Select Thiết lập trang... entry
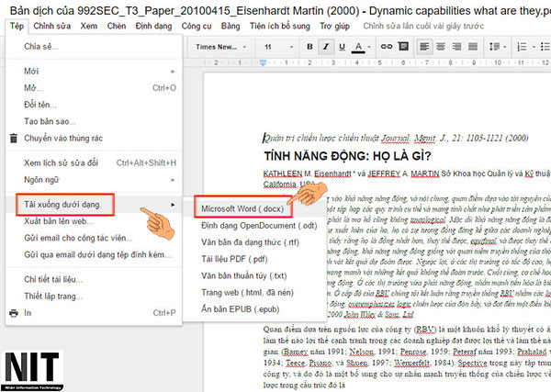Screen dimensions: 551x392 tap(95, 297)
